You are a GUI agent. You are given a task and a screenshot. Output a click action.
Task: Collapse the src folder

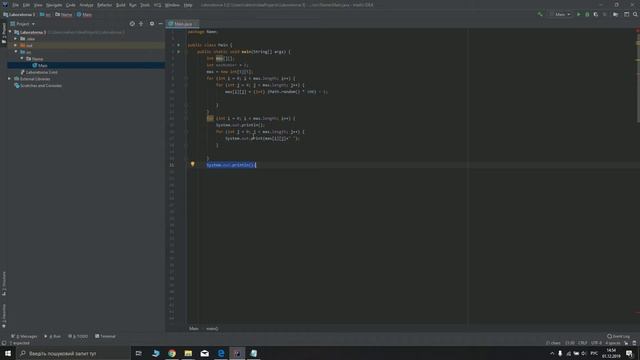16,52
